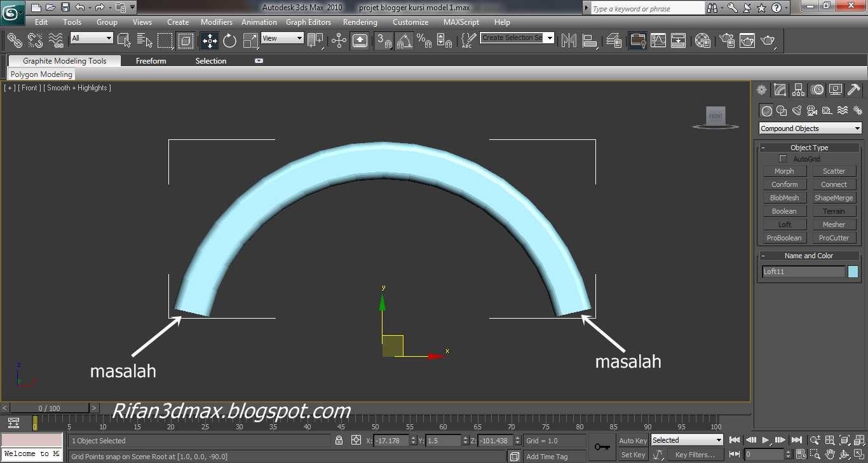
Task: Activate the Pan viewport hand tool
Action: point(830,454)
